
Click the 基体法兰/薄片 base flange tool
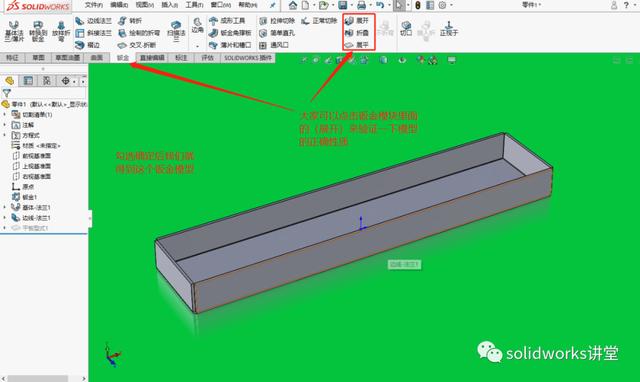tap(14, 31)
